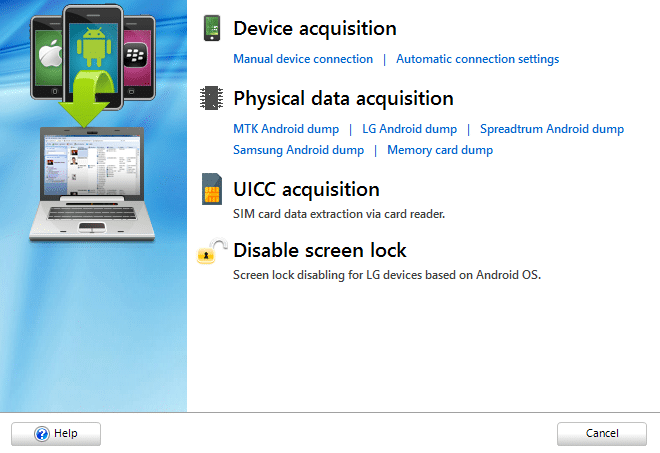
Task: Choose LG Android dump
Action: coord(409,129)
